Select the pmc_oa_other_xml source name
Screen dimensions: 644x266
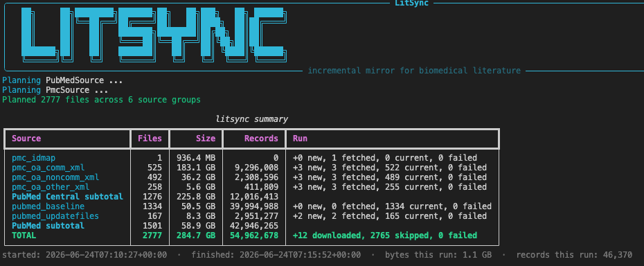pyautogui.click(x=51, y=187)
